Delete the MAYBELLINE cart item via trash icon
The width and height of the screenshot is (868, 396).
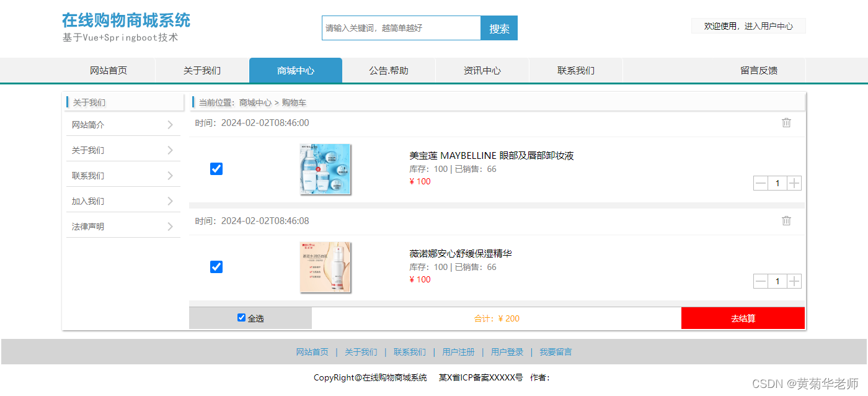tap(786, 123)
